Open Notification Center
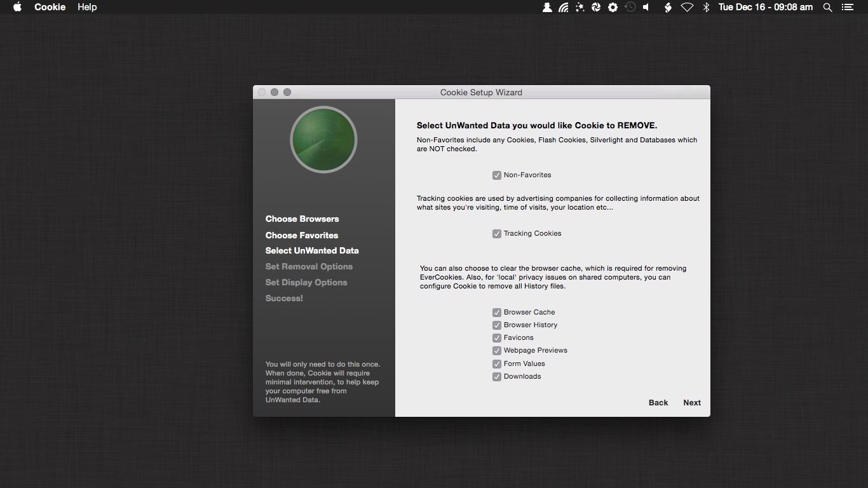Viewport: 868px width, 488px height. (x=847, y=7)
